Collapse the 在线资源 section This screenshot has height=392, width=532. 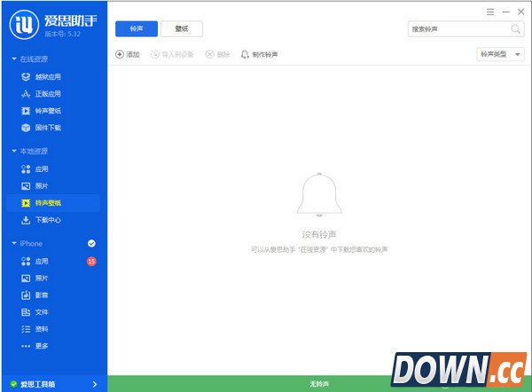click(14, 59)
